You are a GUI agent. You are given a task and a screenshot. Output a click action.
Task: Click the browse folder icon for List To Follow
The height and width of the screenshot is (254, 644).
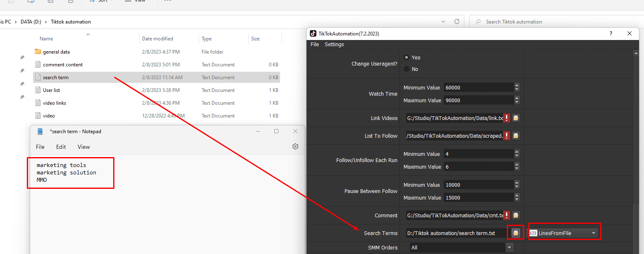516,136
